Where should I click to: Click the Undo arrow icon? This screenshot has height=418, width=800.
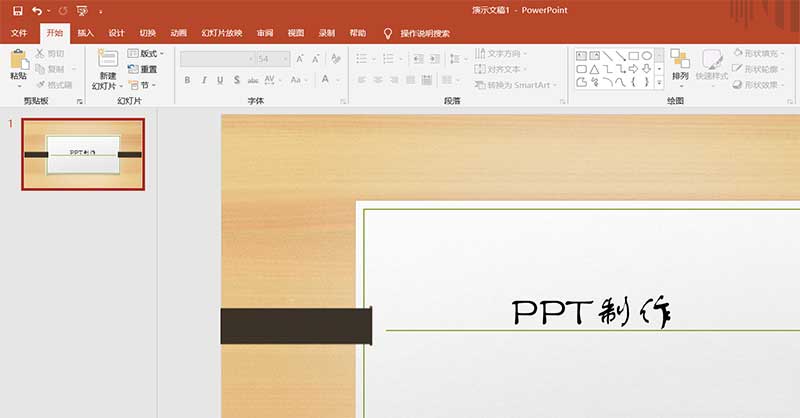[37, 11]
